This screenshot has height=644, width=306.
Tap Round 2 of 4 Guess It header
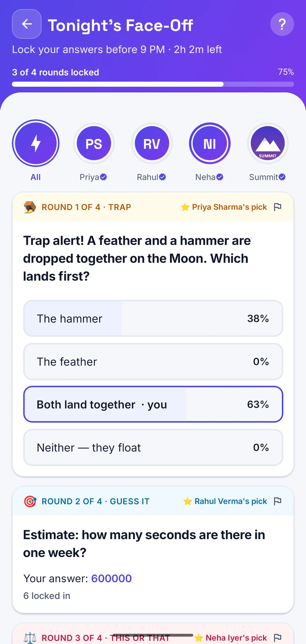tap(96, 501)
